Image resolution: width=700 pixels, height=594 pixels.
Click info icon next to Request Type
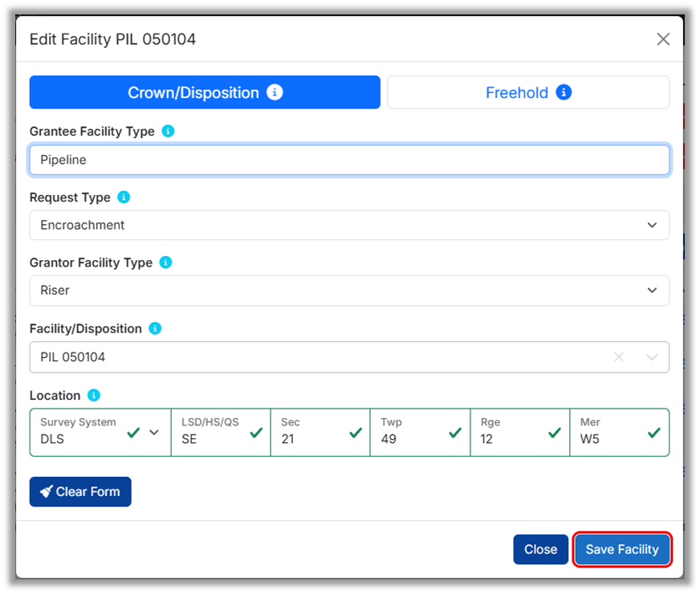pos(124,197)
